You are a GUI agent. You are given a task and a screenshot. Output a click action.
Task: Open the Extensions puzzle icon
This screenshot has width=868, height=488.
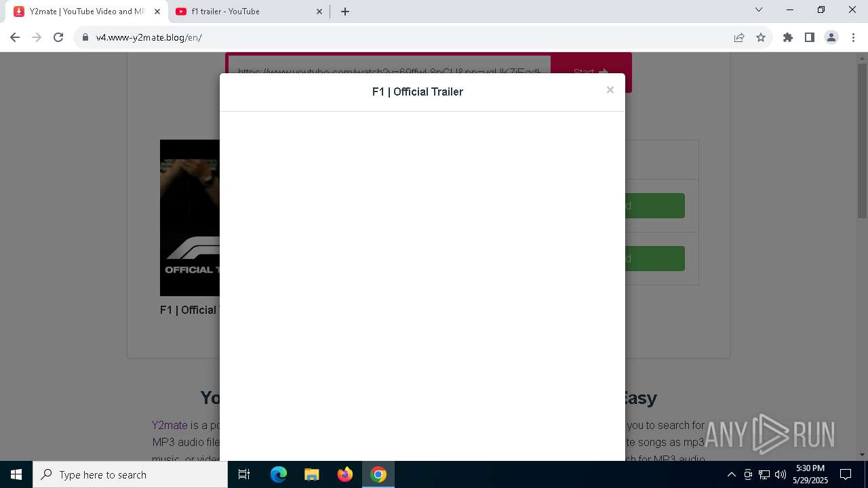point(788,37)
